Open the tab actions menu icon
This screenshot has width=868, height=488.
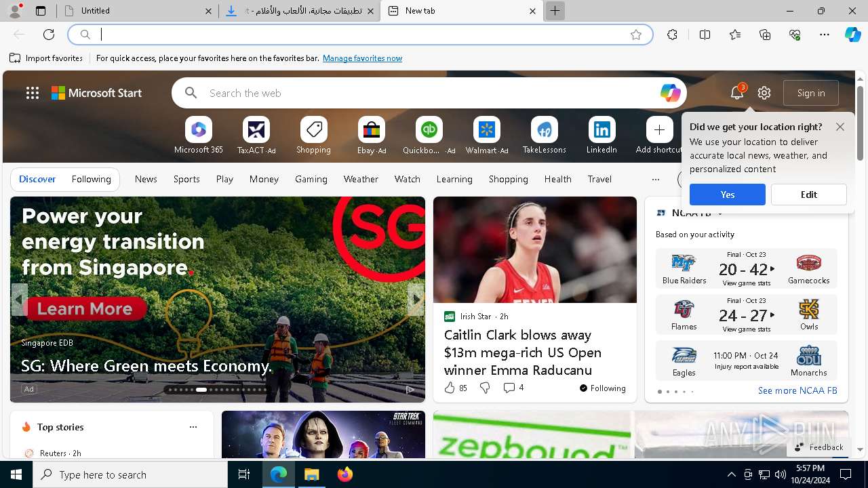41,11
